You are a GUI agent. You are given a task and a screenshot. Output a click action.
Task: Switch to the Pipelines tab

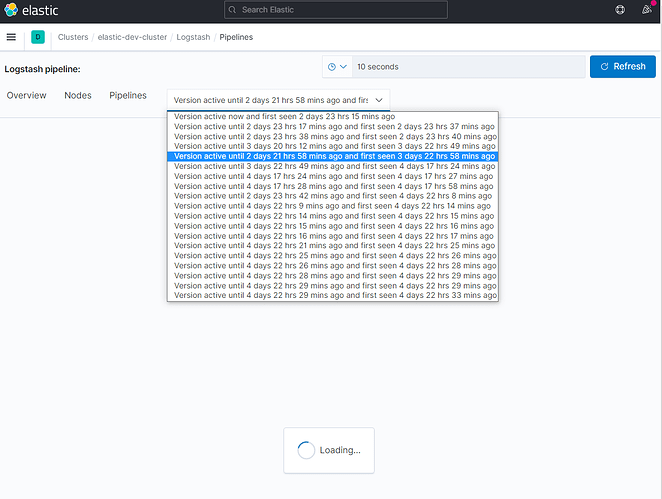point(128,95)
